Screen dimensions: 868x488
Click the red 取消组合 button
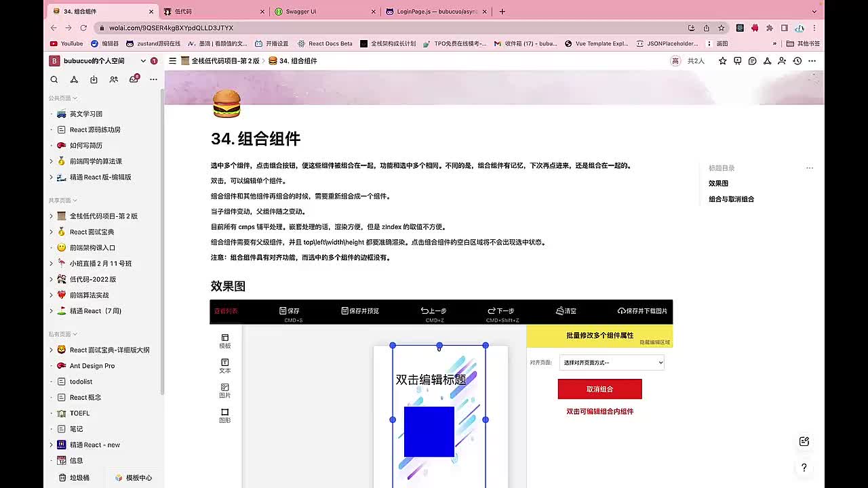click(599, 389)
